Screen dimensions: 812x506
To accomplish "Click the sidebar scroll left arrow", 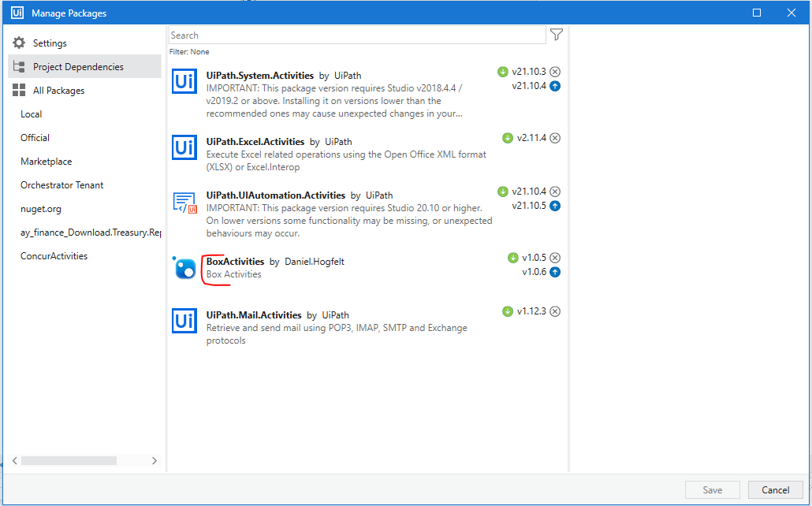I will 14,460.
